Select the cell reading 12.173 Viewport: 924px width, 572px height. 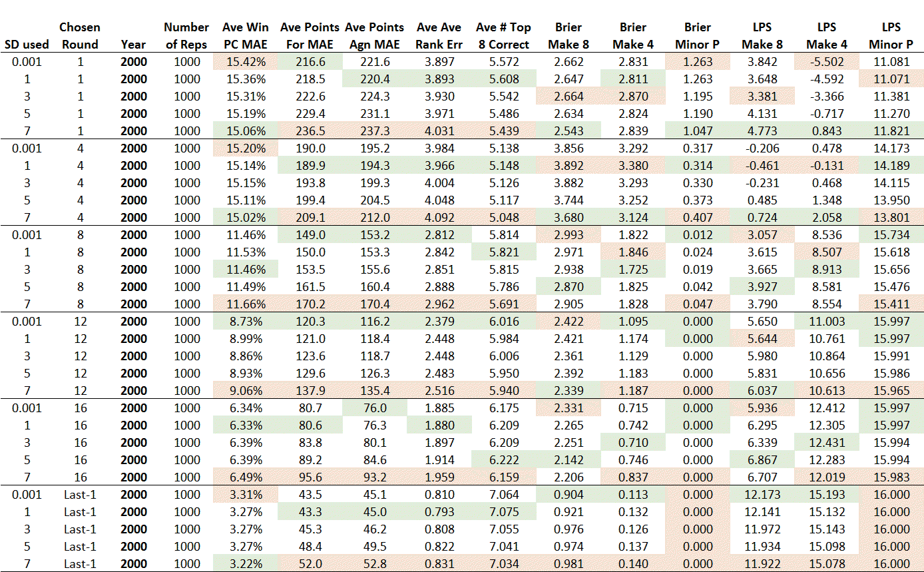tap(762, 495)
